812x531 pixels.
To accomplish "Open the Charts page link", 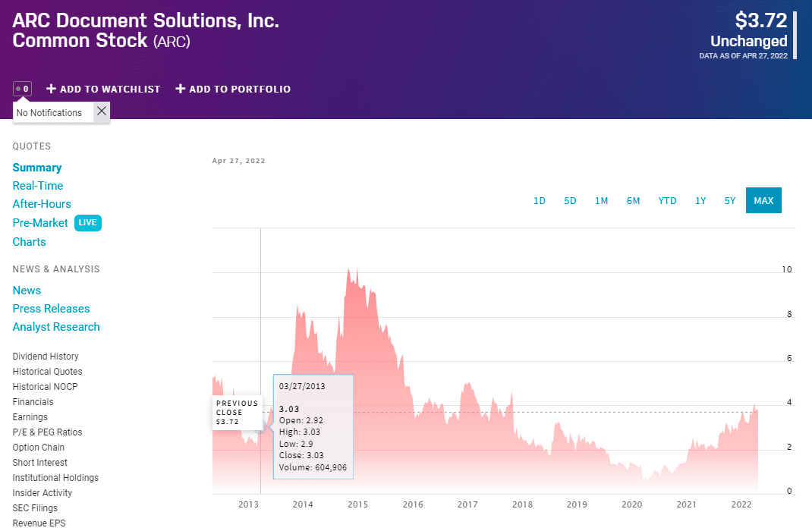I will (x=29, y=242).
